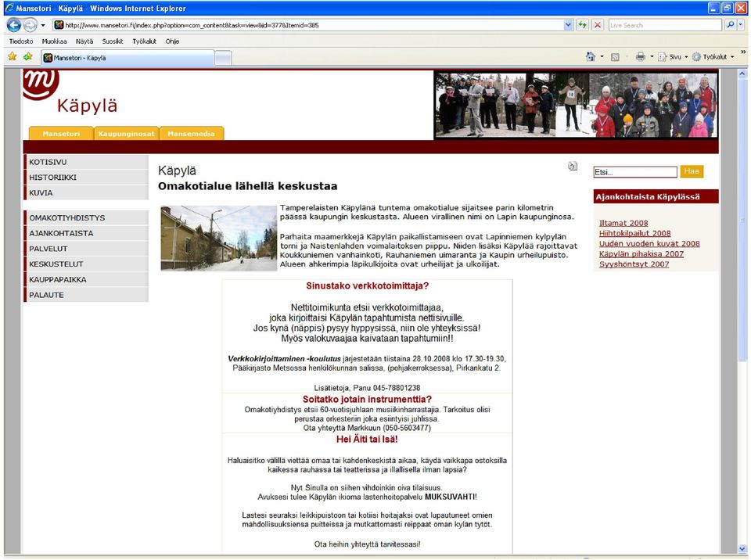Open the Näytä menu
Screen dimensions: 751x560
pyautogui.click(x=84, y=41)
